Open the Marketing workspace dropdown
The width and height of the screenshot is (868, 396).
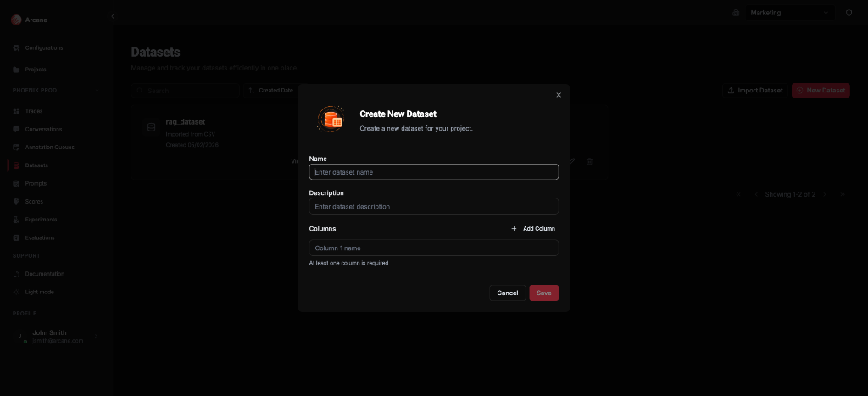pos(790,13)
